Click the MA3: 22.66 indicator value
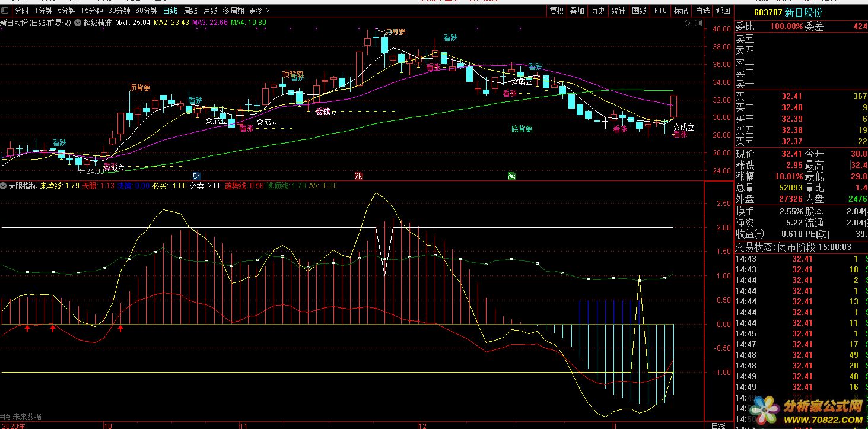Screen dimensions: 868x429 pos(210,23)
